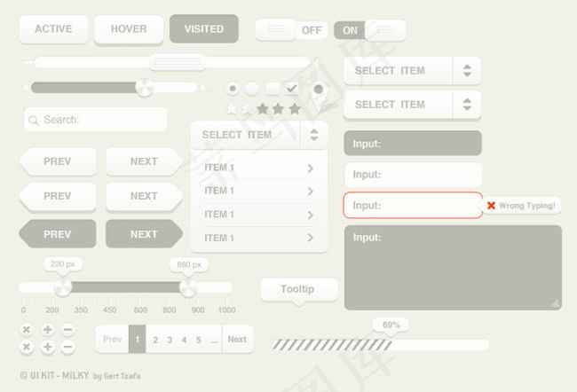Choose the third ITEM 1 entry in the list
The width and height of the screenshot is (577, 392).
(259, 215)
